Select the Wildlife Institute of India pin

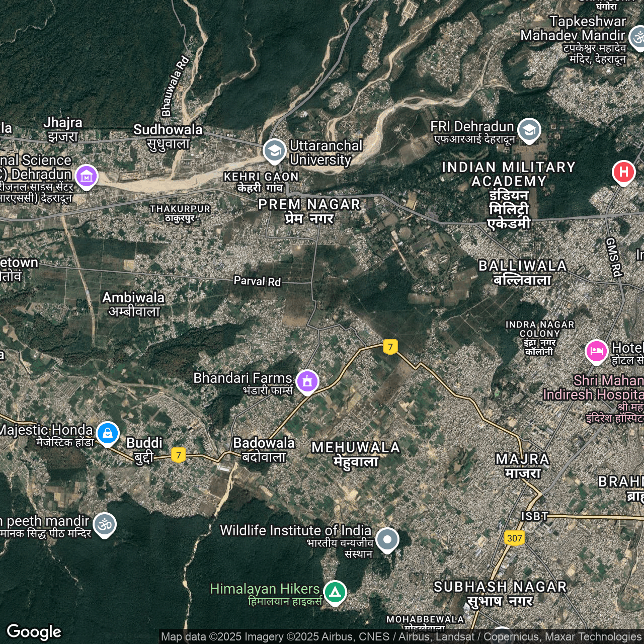click(387, 539)
